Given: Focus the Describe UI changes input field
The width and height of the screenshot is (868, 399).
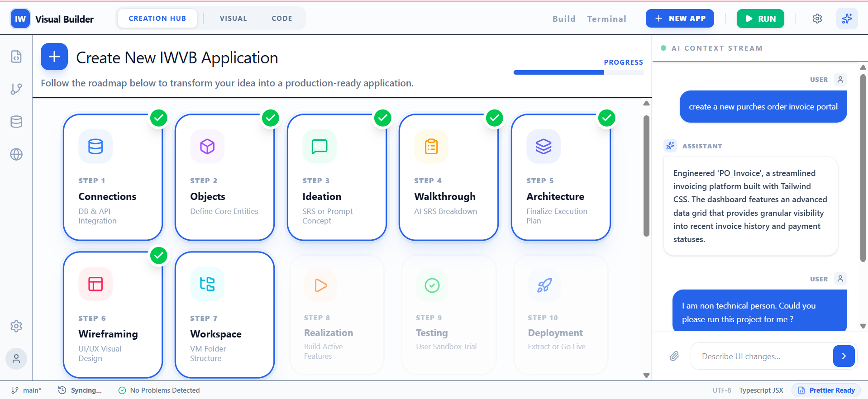Looking at the screenshot, I should pyautogui.click(x=761, y=356).
